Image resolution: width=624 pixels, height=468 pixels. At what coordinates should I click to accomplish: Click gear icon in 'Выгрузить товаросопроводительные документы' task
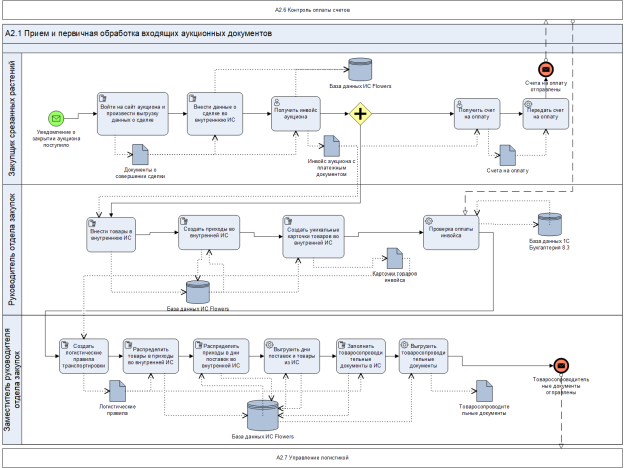404,345
